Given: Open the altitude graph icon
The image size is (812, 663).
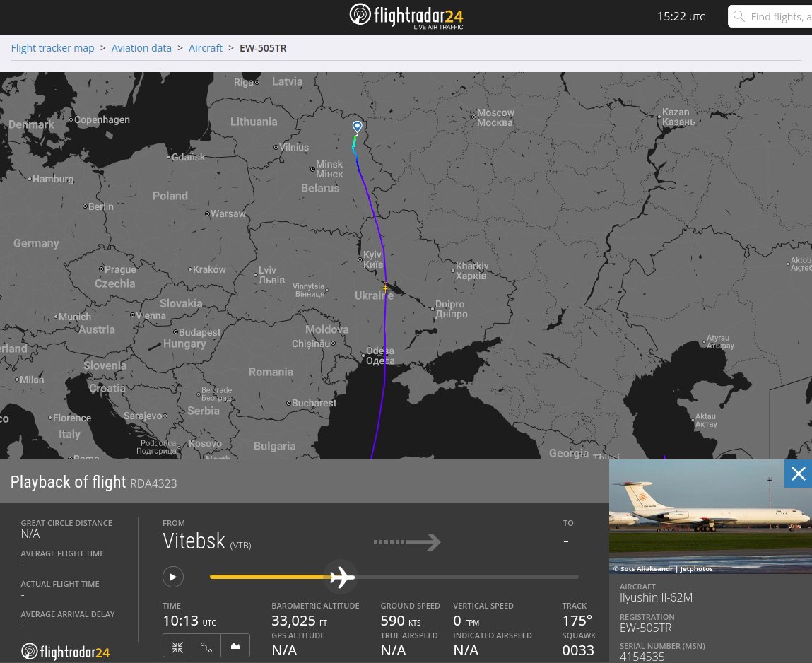Looking at the screenshot, I should click(235, 646).
